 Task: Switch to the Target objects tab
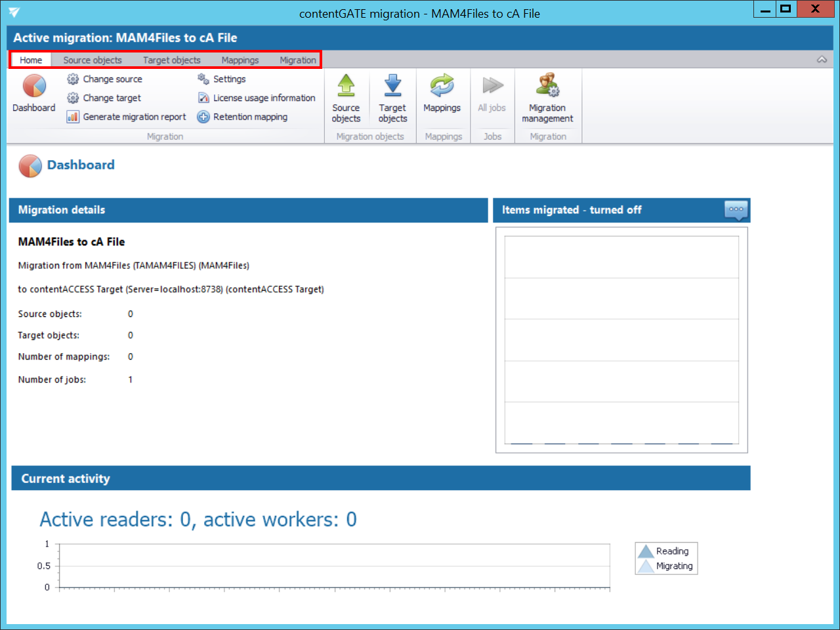pos(172,60)
